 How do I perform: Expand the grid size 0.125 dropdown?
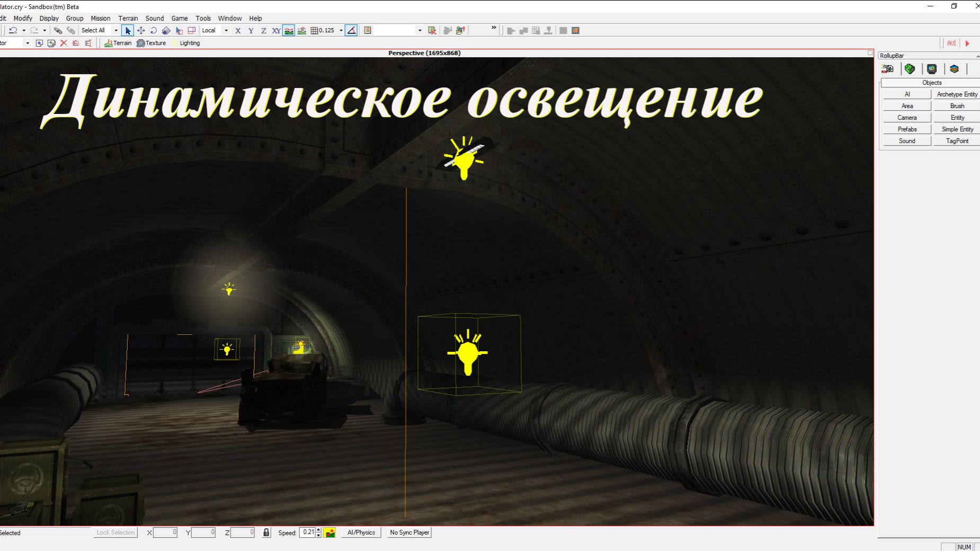point(342,30)
